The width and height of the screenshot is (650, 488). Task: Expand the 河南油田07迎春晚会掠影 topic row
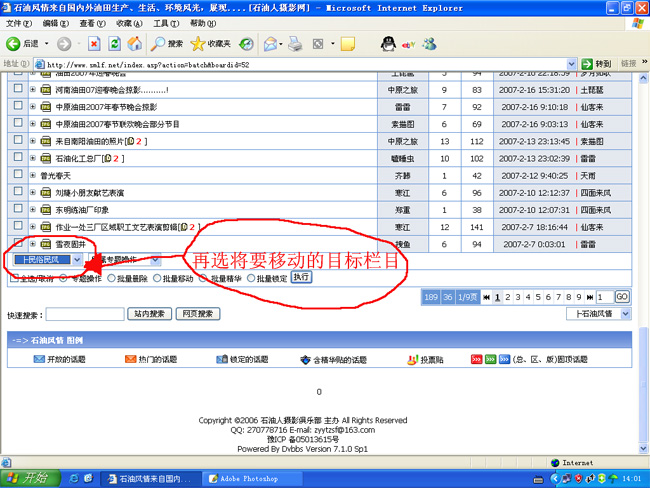tap(33, 90)
